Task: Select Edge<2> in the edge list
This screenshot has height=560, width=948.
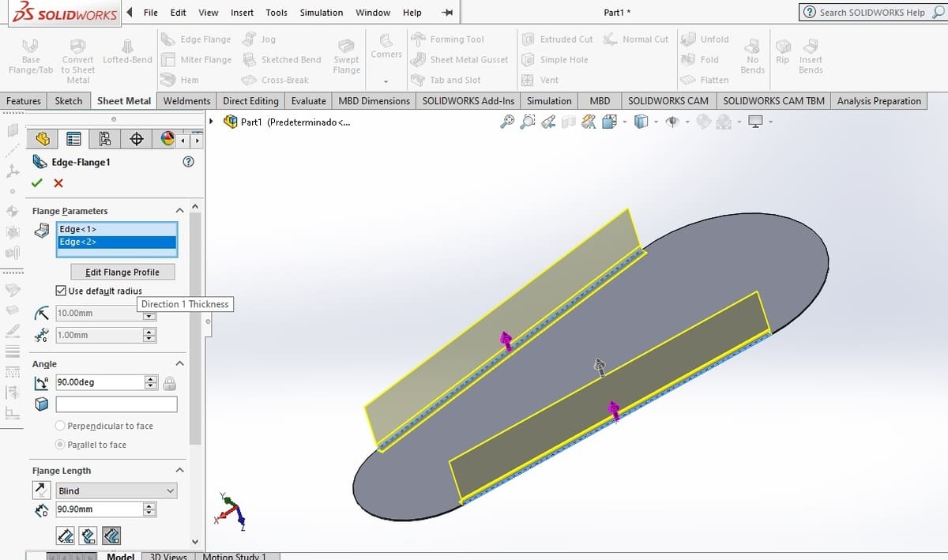Action: [116, 242]
